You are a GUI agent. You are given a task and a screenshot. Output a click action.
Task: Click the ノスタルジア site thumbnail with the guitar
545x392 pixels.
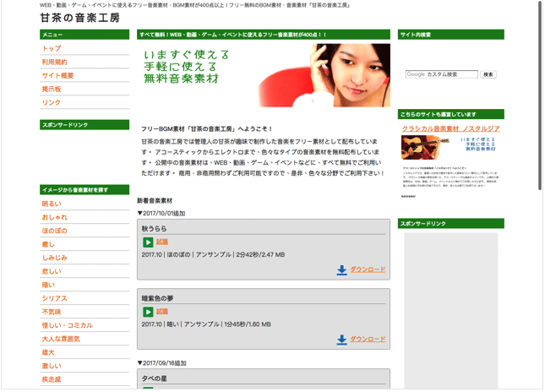[x=450, y=166]
